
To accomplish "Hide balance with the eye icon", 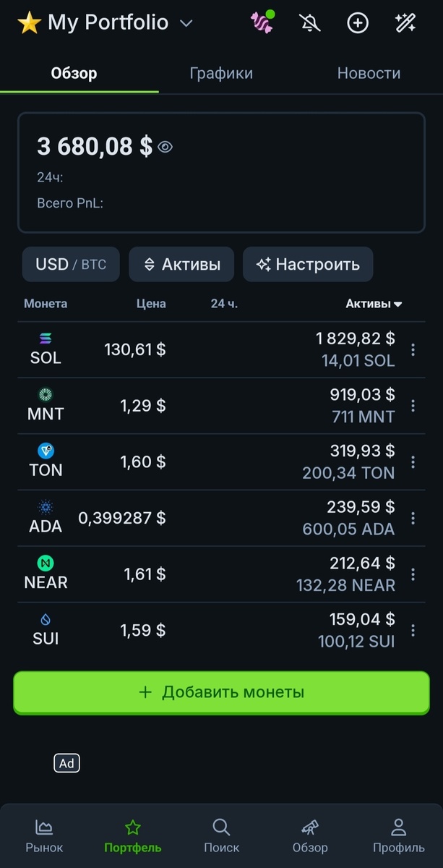I will tap(165, 147).
